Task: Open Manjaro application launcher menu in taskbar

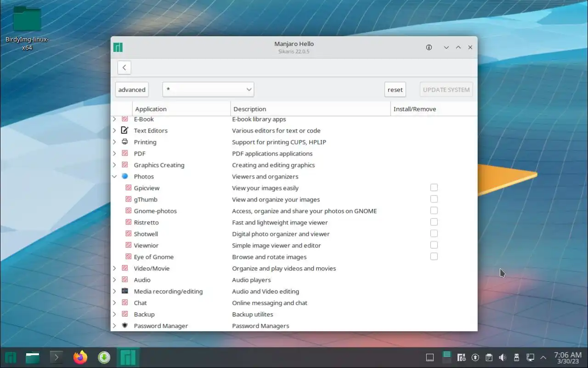Action: click(x=11, y=357)
